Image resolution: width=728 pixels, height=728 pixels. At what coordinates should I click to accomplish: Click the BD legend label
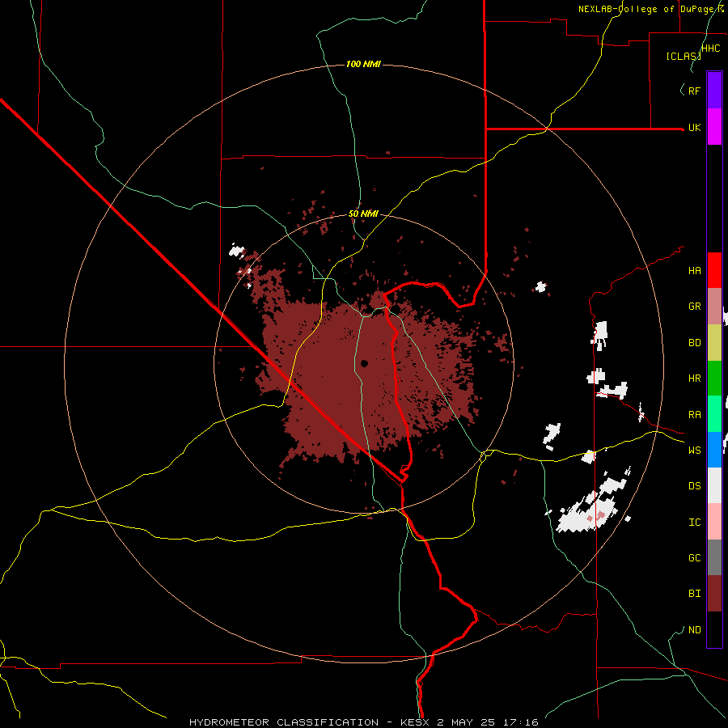click(x=695, y=343)
